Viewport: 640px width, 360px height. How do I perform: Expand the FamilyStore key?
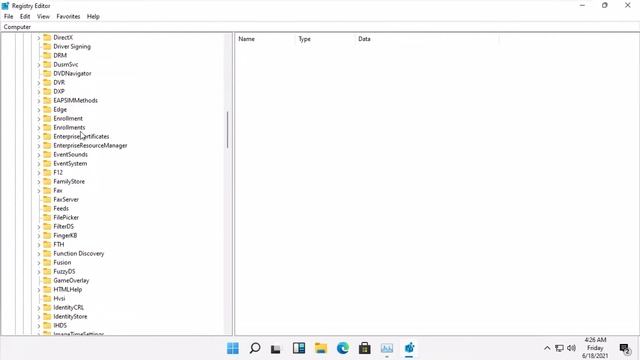(39, 181)
